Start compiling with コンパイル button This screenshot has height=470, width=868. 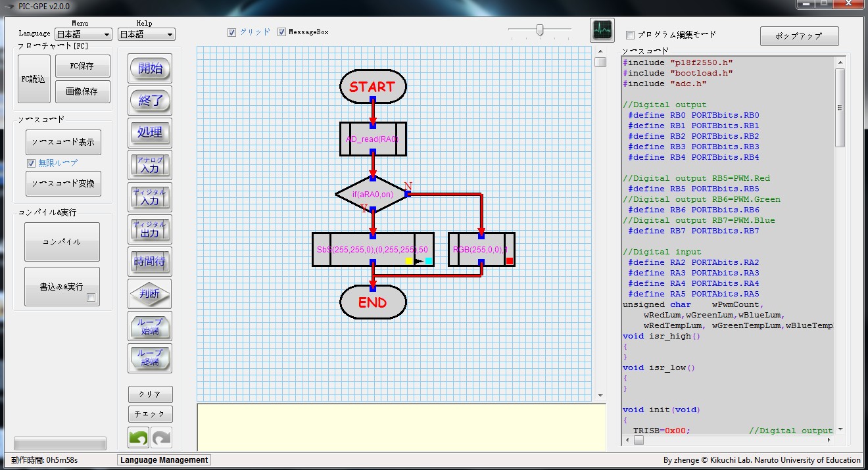click(x=62, y=242)
